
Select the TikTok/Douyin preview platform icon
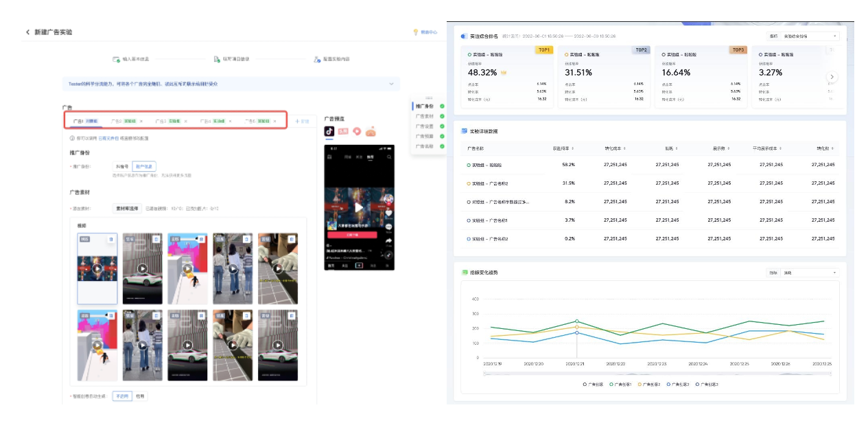329,130
